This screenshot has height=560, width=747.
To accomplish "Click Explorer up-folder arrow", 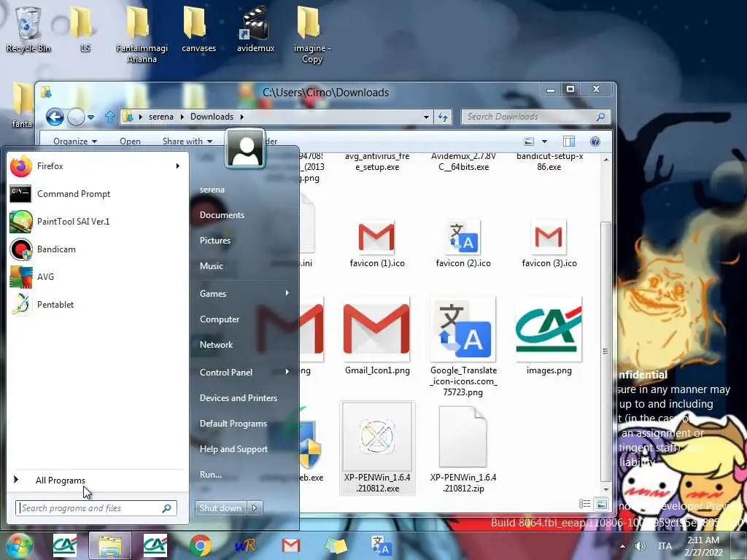I will coord(110,117).
